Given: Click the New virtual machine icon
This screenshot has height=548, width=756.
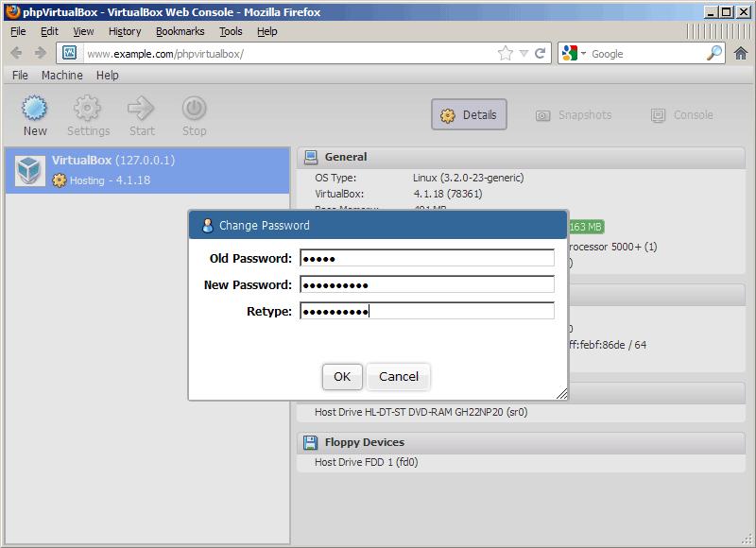Looking at the screenshot, I should coord(35,108).
